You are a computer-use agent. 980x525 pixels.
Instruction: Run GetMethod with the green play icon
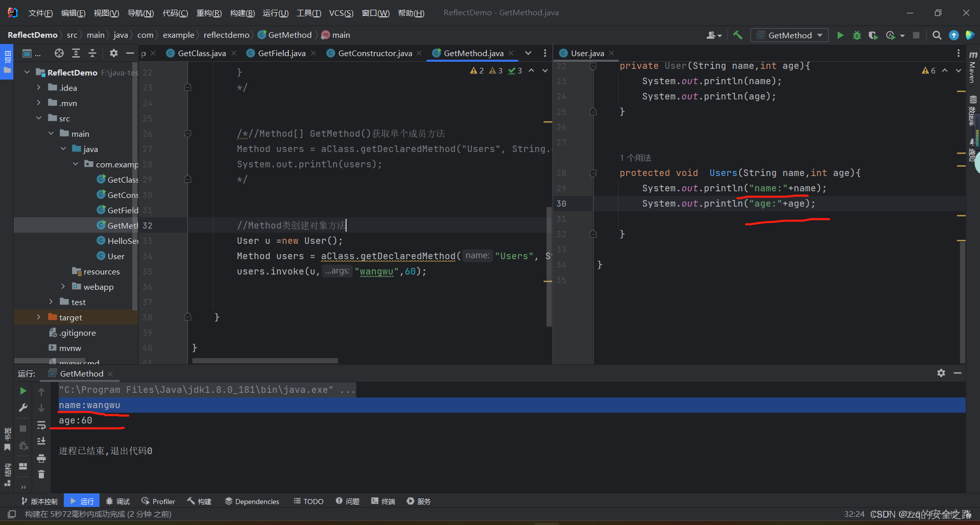pos(840,35)
